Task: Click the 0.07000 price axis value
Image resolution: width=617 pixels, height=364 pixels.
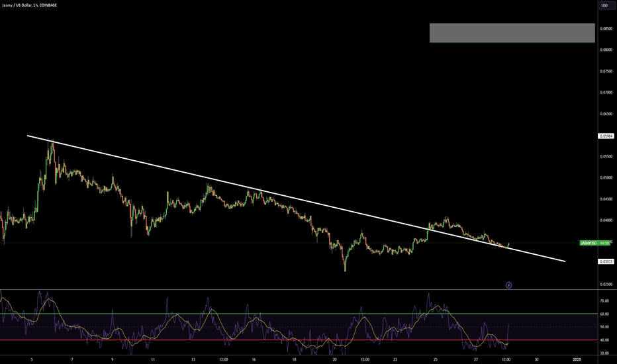Action: click(x=606, y=93)
